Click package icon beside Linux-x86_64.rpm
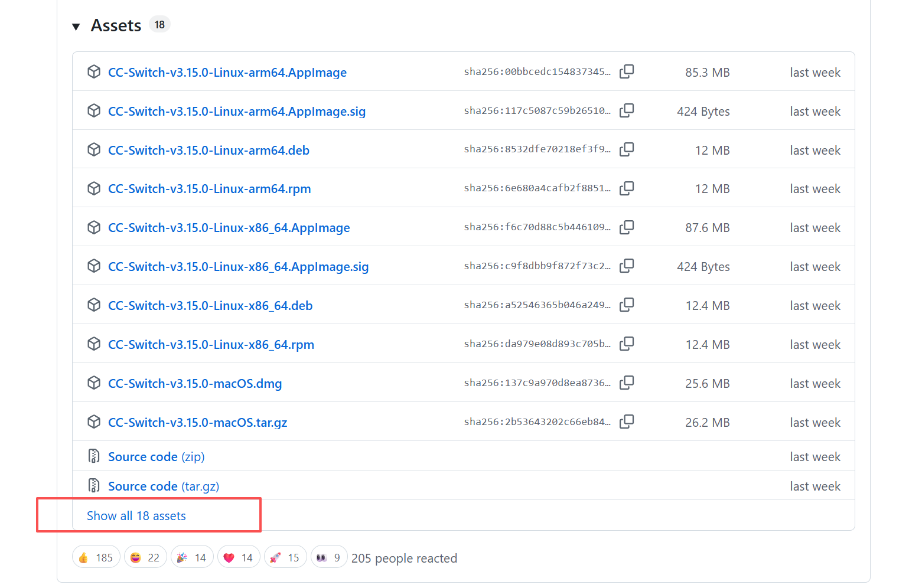Viewport: 909px width, 588px height. 94,344
